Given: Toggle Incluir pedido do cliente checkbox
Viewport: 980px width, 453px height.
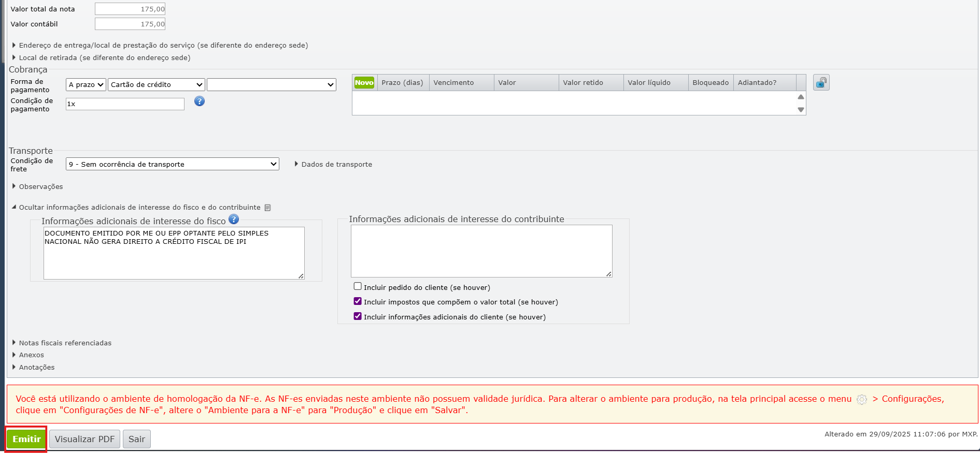Looking at the screenshot, I should (x=358, y=286).
